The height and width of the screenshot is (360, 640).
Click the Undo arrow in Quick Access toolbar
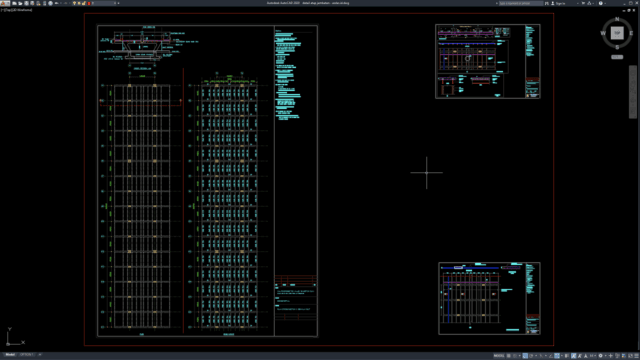coord(56,3)
